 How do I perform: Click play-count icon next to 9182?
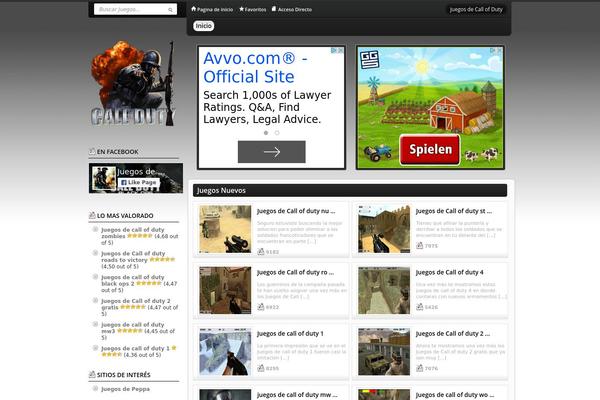coord(261,251)
